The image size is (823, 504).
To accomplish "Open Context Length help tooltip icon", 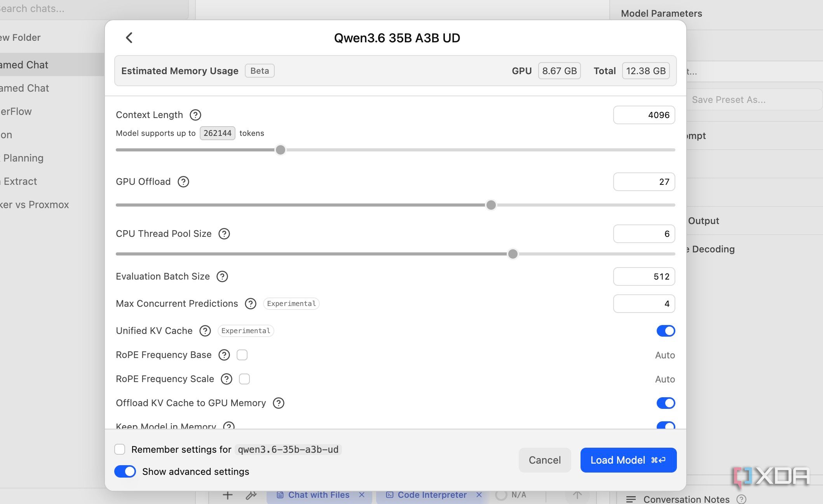I will (x=195, y=115).
